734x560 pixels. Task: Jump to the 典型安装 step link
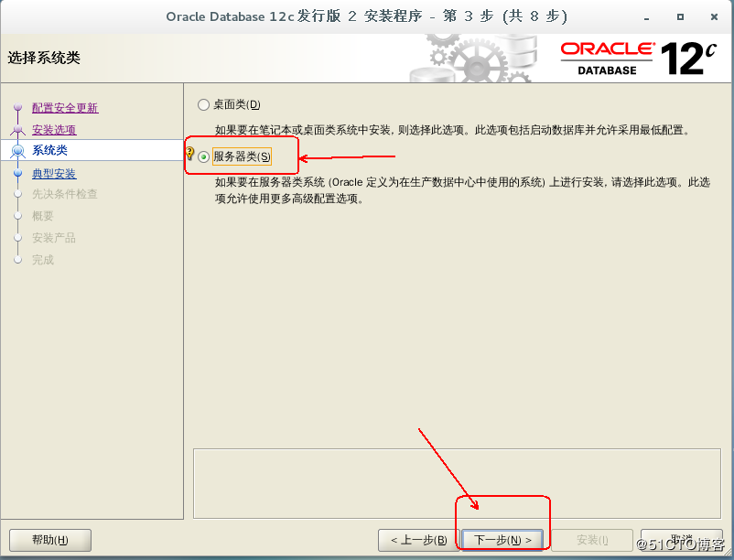[x=54, y=174]
